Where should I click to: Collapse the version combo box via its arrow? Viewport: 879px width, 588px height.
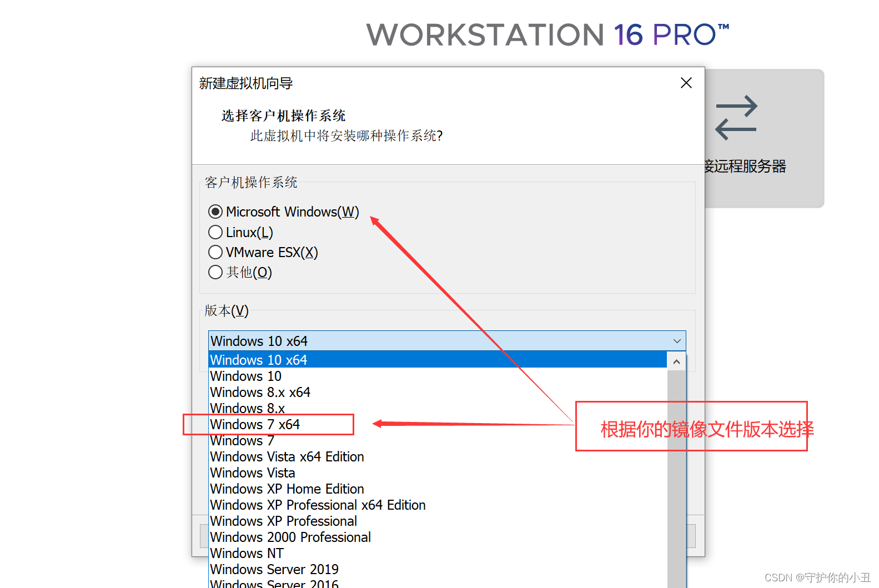677,341
